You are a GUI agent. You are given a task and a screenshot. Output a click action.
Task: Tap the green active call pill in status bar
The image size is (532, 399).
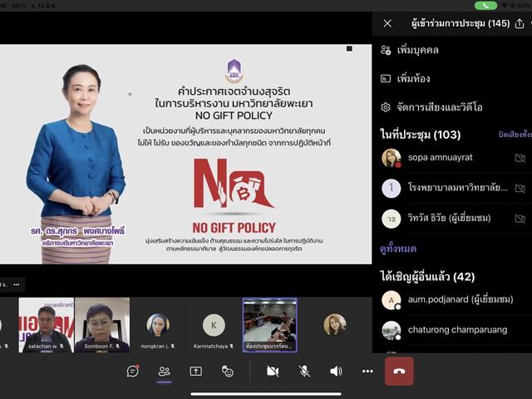tap(485, 6)
